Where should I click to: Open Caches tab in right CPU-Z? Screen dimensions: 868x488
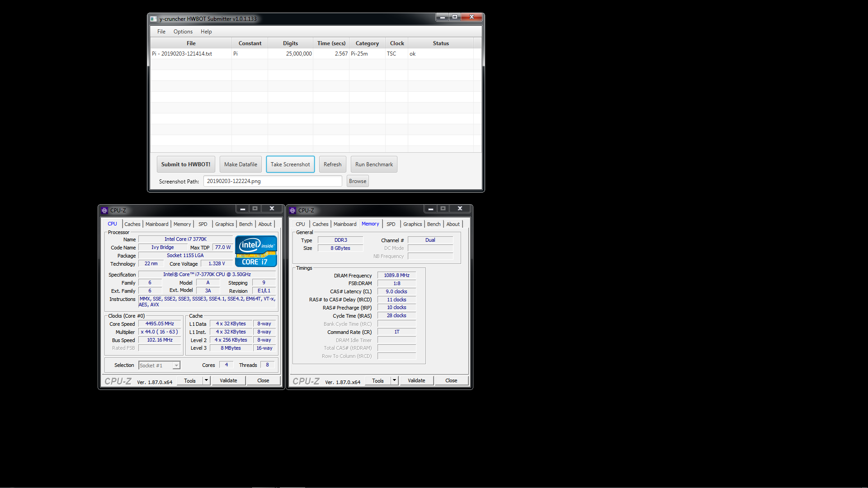[321, 224]
